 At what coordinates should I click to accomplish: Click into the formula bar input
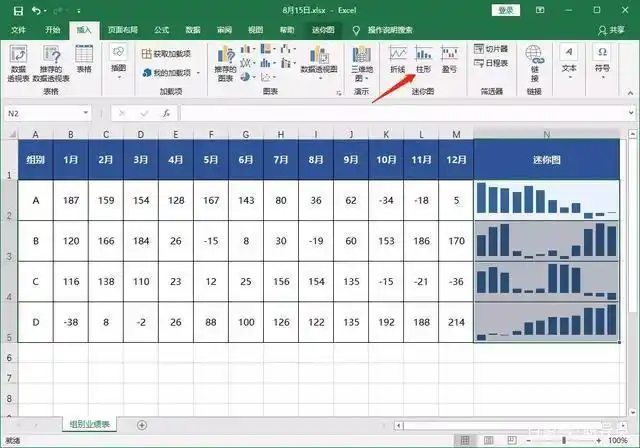(x=403, y=113)
